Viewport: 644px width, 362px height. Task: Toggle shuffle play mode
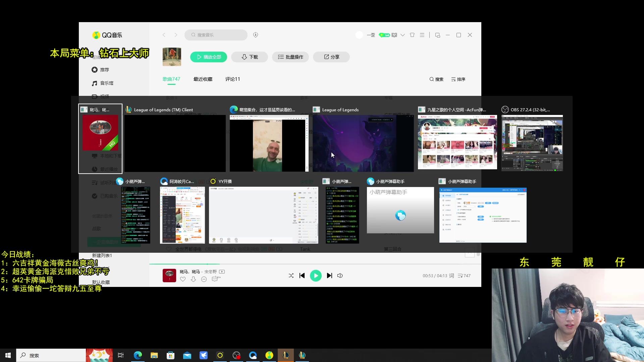point(291,276)
